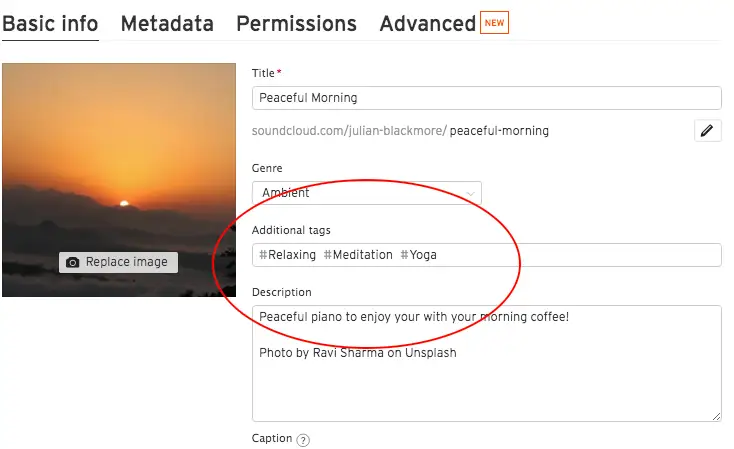734x449 pixels.
Task: Go to the Permissions tab
Action: click(296, 24)
